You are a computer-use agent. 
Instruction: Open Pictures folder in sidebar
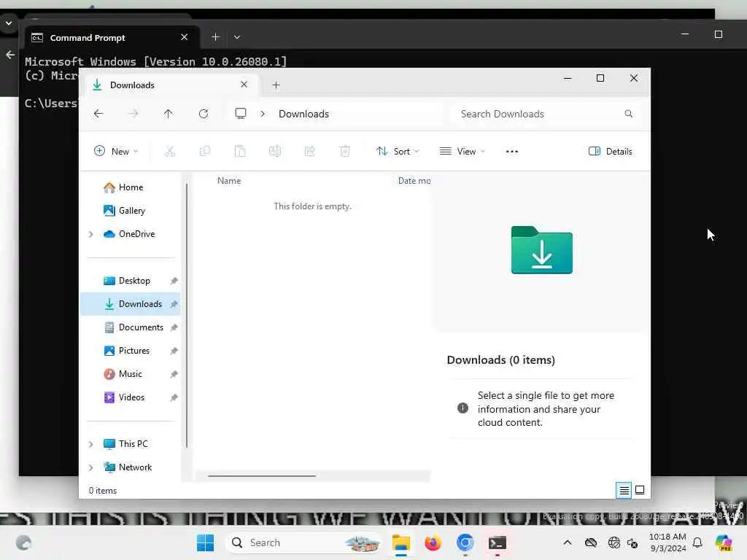click(x=134, y=351)
